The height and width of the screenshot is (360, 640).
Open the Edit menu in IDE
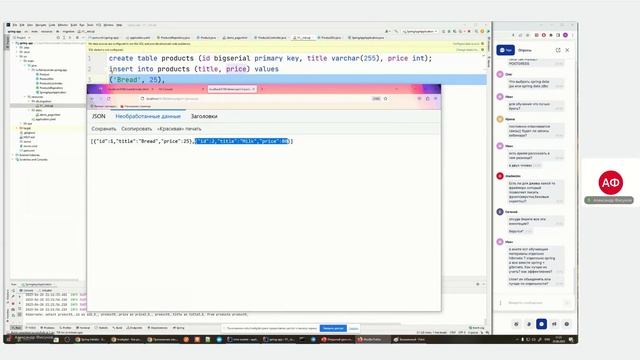click(x=22, y=25)
